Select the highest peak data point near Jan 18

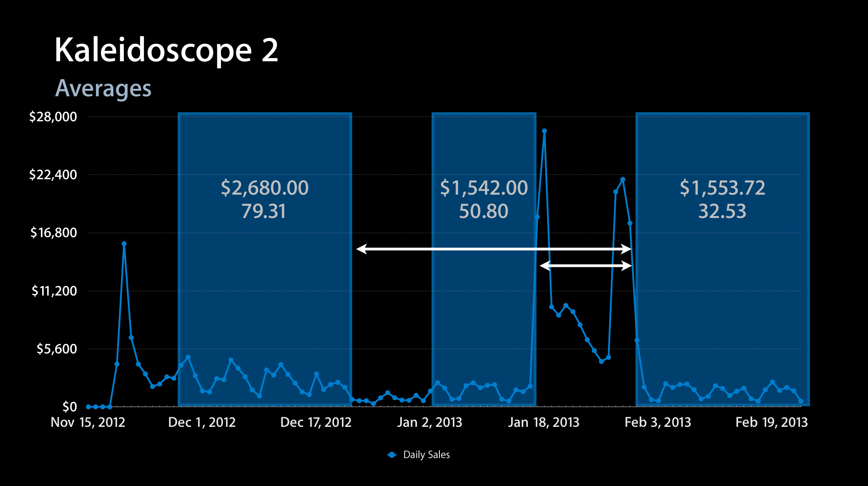click(544, 131)
